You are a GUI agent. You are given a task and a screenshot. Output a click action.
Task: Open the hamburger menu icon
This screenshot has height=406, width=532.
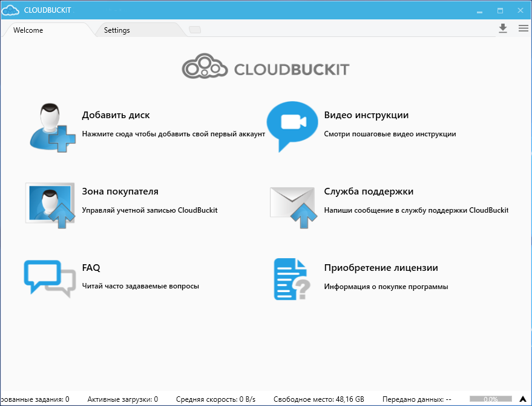[523, 28]
